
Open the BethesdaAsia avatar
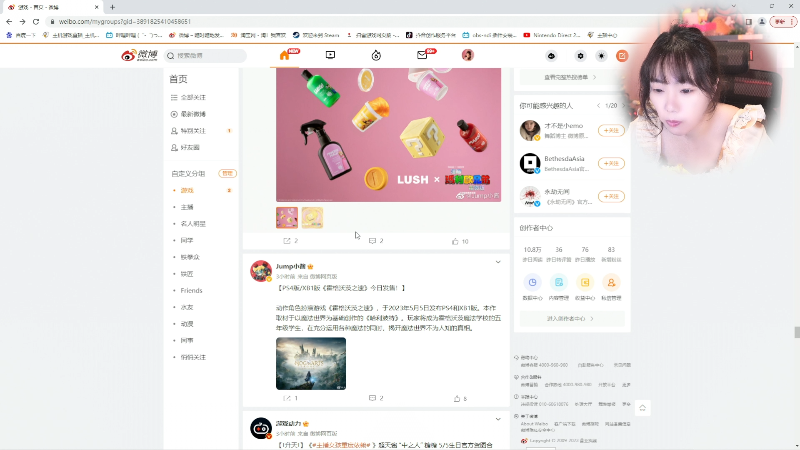(x=530, y=163)
